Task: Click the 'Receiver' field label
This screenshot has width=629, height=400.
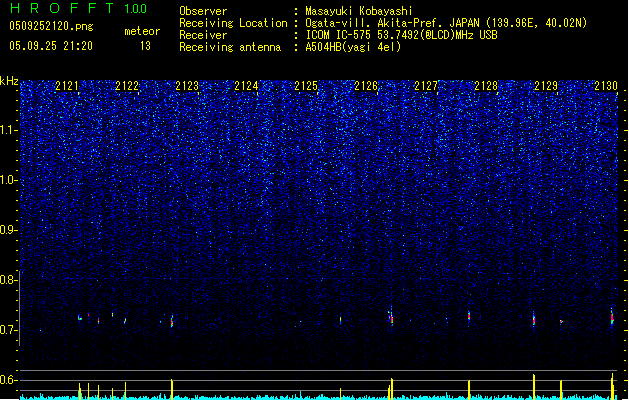Action: (x=203, y=35)
